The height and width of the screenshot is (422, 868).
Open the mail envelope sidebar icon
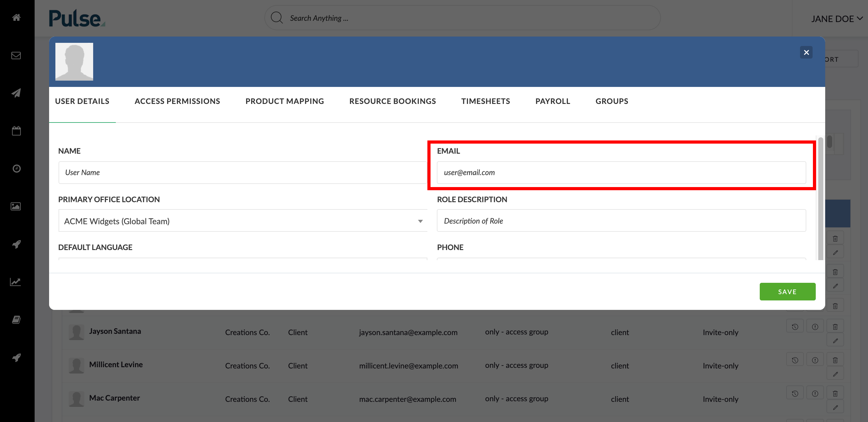16,55
